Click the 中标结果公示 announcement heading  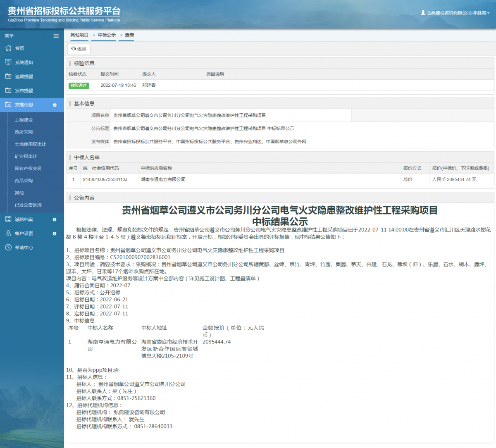click(280, 222)
